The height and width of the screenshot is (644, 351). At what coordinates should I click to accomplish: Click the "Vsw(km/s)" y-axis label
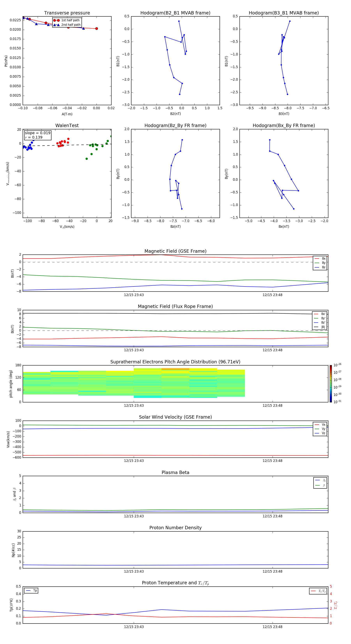coord(8,439)
